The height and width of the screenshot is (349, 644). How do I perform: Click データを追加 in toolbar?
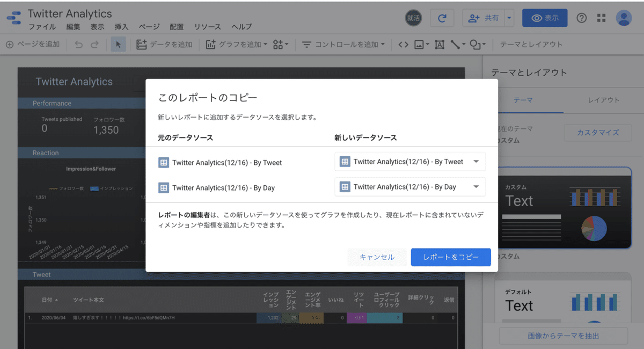pos(164,45)
